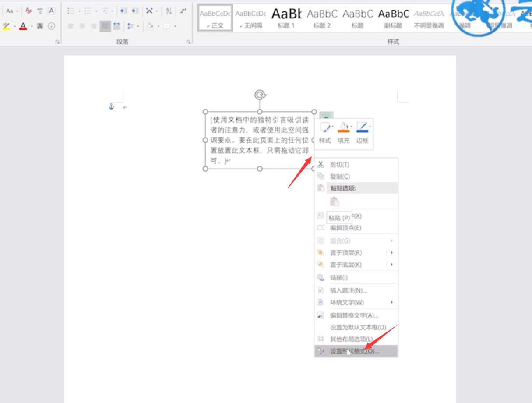Screen dimensions: 532x403
Task: Click the Phonetic Guide icon
Action: tap(40, 11)
